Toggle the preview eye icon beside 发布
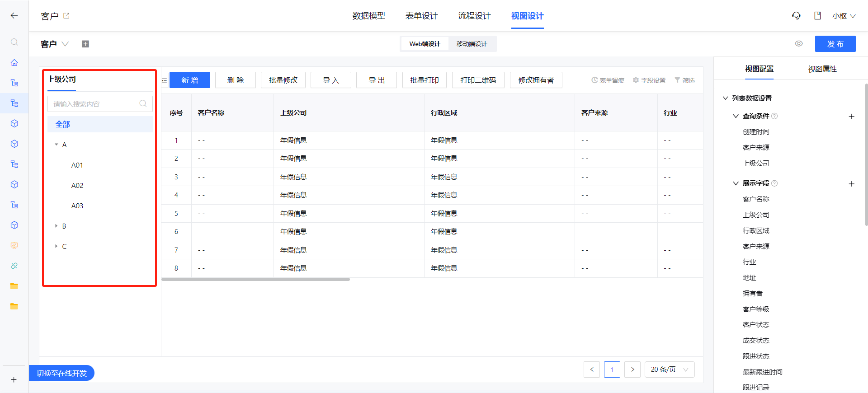The image size is (868, 393). click(799, 44)
